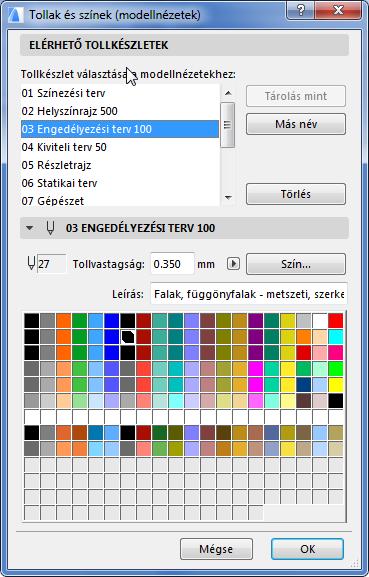Click the pen set list's up scroll arrow
The image size is (369, 577).
click(228, 93)
